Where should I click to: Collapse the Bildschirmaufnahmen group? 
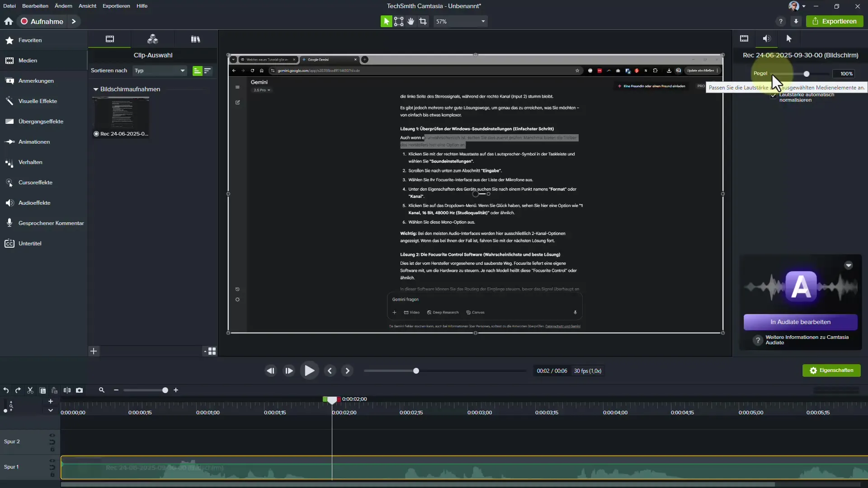click(96, 89)
